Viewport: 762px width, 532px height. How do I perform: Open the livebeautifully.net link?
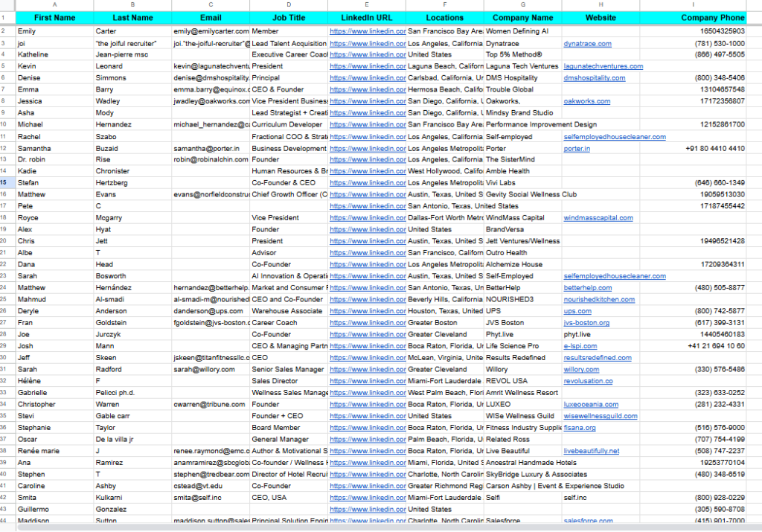click(592, 451)
